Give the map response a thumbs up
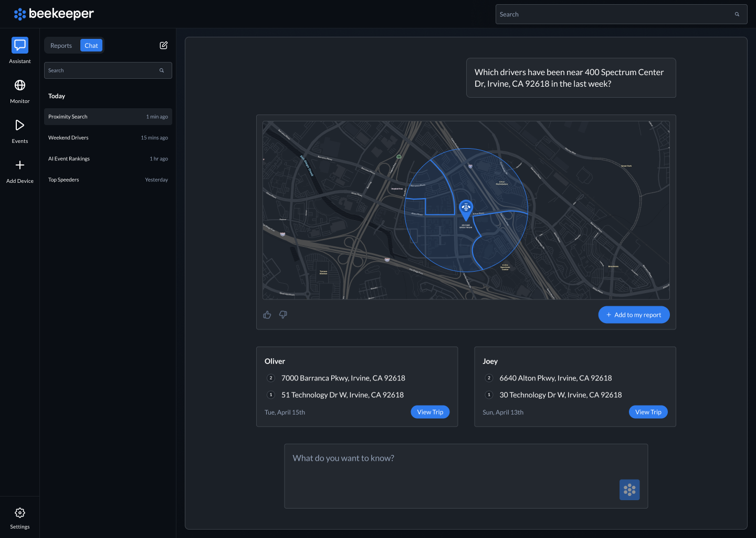The width and height of the screenshot is (756, 538). coord(267,314)
